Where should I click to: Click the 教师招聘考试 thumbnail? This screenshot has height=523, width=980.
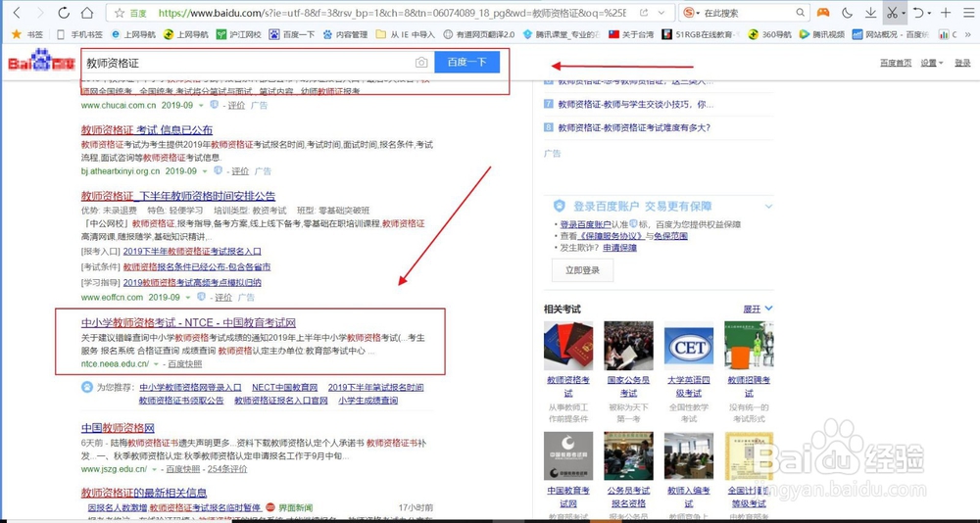coord(748,346)
